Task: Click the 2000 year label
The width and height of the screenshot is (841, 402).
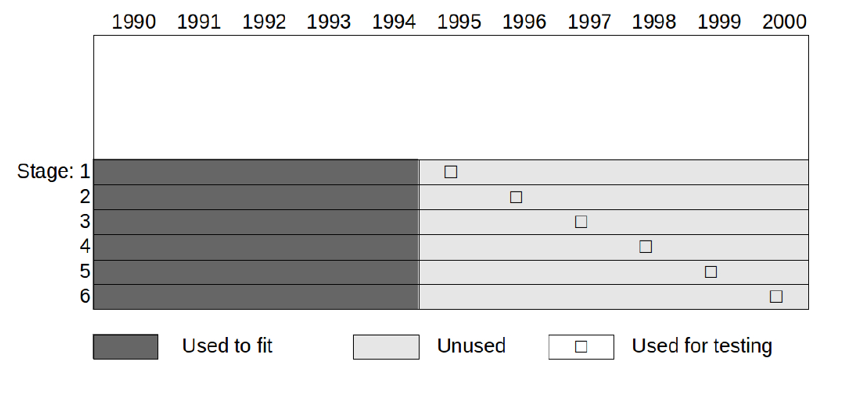Action: pos(784,22)
